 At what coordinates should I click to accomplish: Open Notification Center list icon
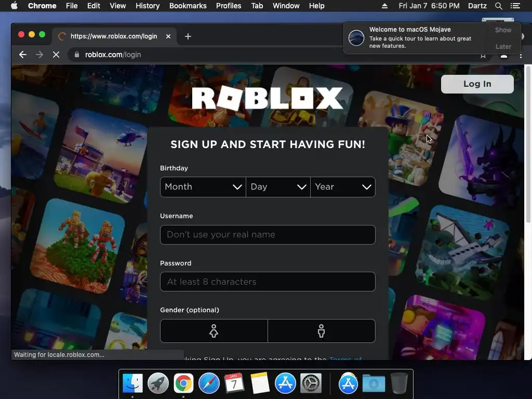[x=515, y=6]
